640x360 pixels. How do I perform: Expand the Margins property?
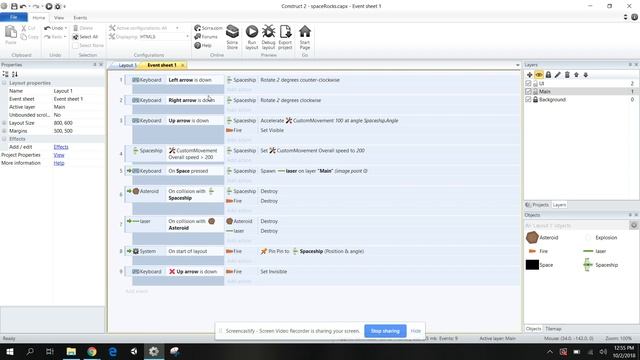click(4, 131)
